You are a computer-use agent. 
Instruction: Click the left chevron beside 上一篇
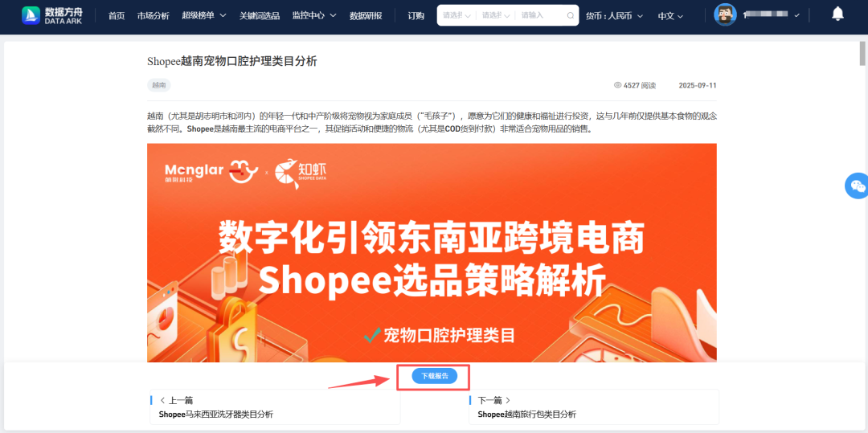coord(162,400)
